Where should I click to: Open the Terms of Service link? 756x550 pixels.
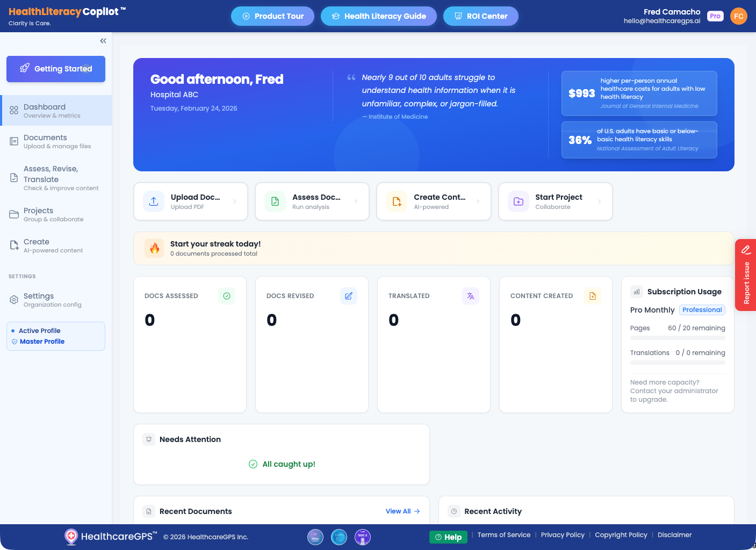(x=503, y=534)
